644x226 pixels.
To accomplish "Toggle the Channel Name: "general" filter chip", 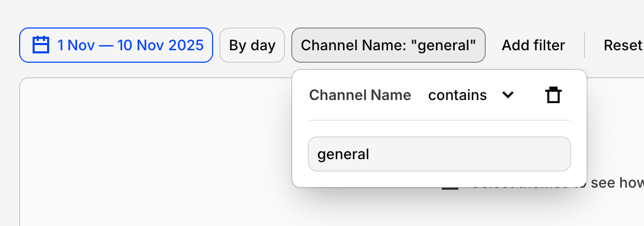I will (x=388, y=45).
